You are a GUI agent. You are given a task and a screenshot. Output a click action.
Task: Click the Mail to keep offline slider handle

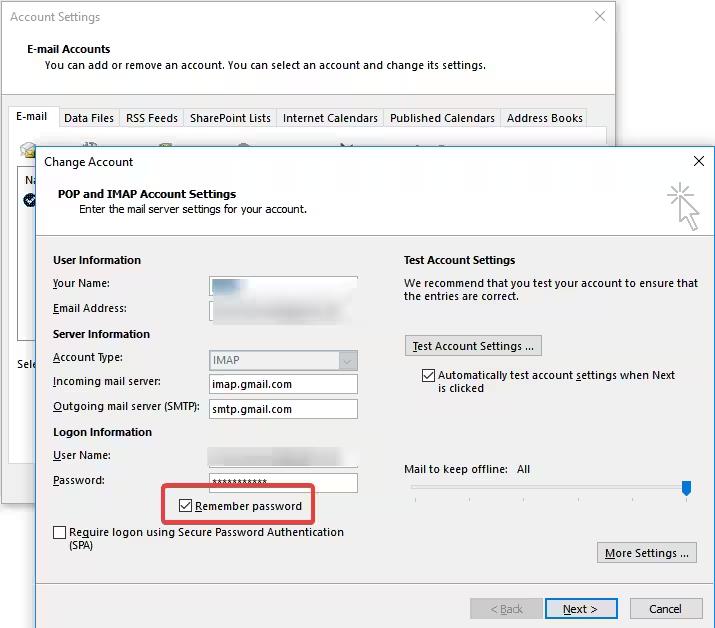[x=686, y=488]
